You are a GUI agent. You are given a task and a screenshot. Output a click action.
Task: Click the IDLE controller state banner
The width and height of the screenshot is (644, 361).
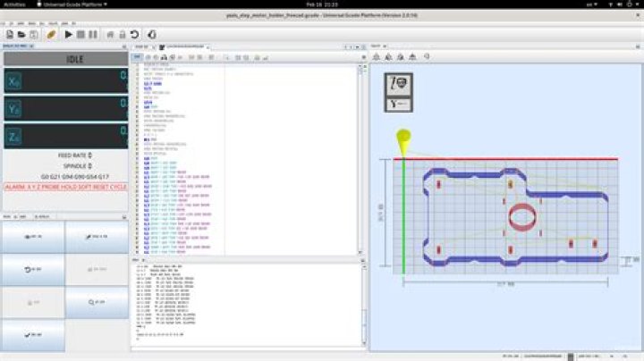point(65,59)
